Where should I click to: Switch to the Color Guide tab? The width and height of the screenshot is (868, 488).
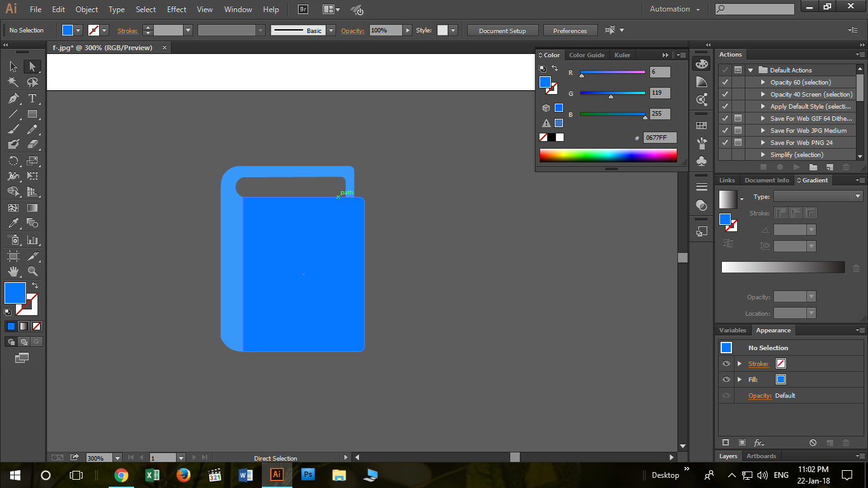pos(587,55)
